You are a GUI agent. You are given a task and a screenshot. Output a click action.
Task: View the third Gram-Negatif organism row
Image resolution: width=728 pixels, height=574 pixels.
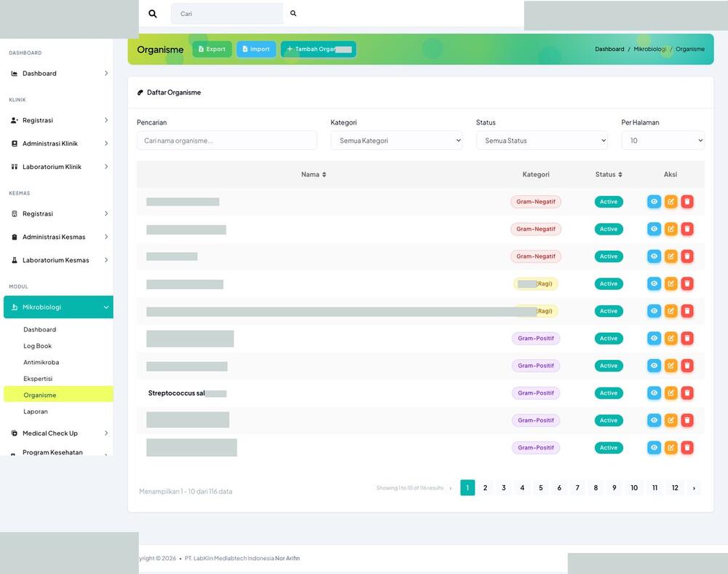[654, 256]
